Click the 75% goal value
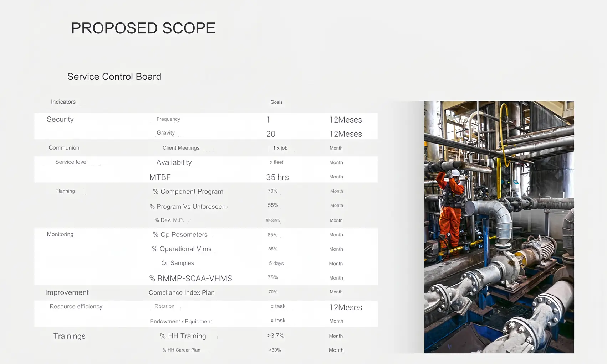Screen dimensions: 607x364 pyautogui.click(x=273, y=277)
